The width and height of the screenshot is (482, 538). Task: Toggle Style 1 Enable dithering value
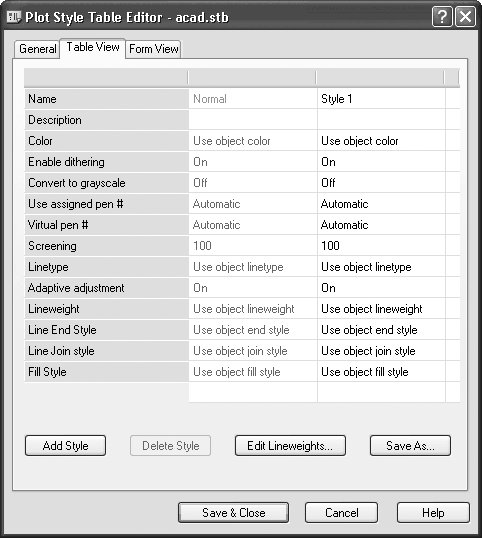tap(381, 162)
